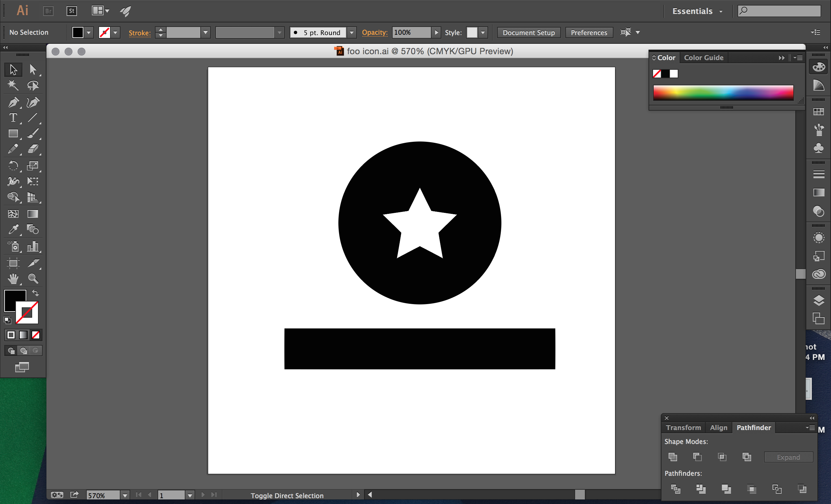831x504 pixels.
Task: Select the Rectangle tool
Action: (x=13, y=133)
